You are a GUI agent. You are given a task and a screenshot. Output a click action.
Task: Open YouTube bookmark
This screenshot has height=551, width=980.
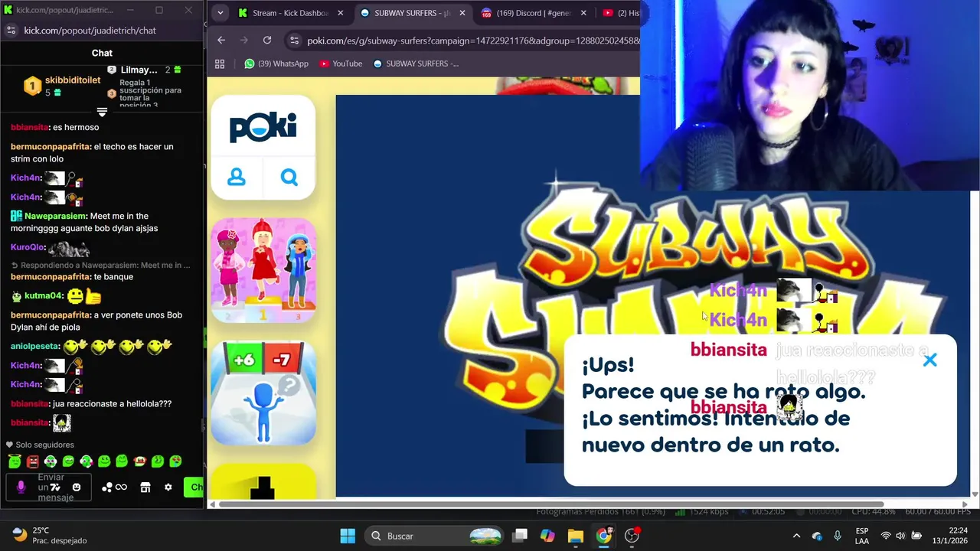click(341, 64)
